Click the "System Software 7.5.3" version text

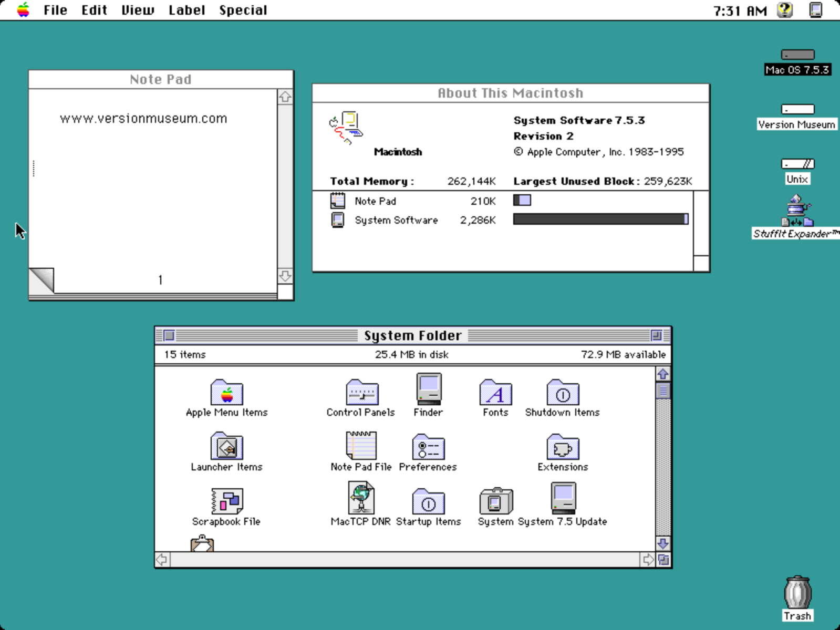(579, 120)
